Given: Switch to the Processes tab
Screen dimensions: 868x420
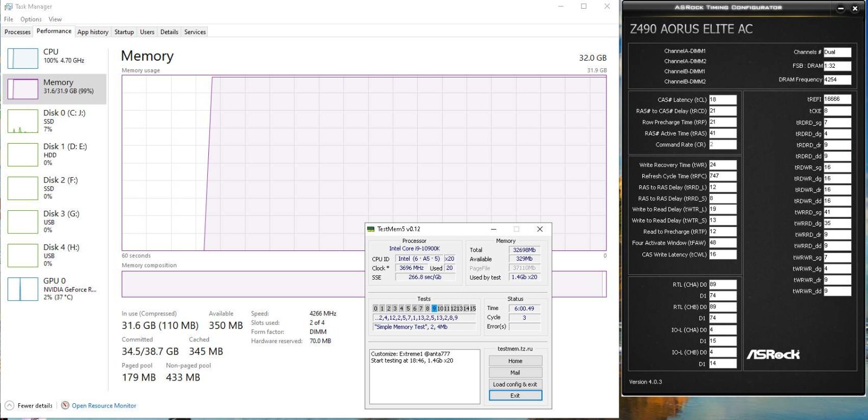Looking at the screenshot, I should 17,32.
